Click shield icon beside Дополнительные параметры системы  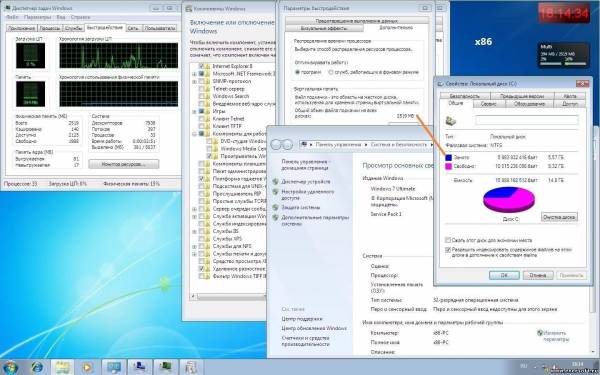(x=275, y=217)
